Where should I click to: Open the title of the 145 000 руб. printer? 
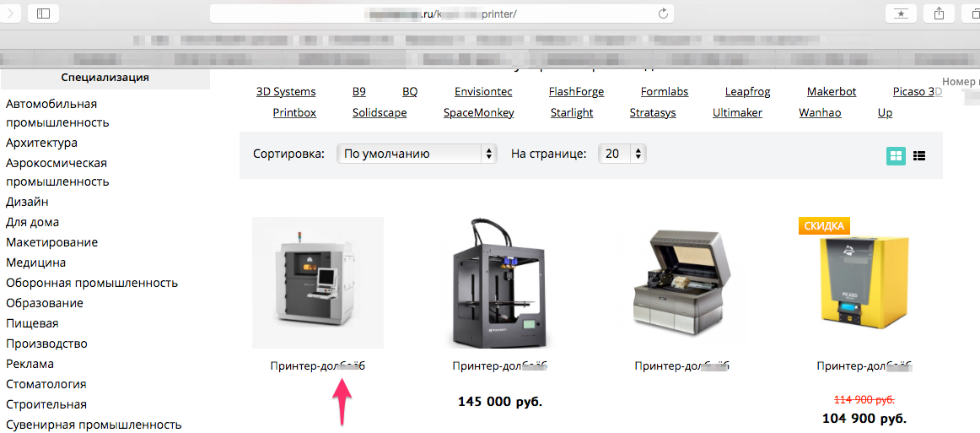500,366
